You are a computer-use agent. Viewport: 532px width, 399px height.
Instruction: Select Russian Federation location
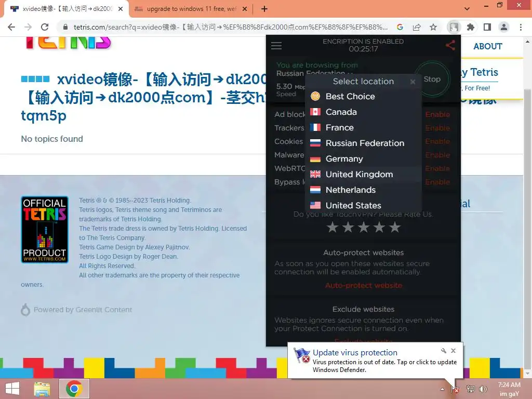coord(363,143)
